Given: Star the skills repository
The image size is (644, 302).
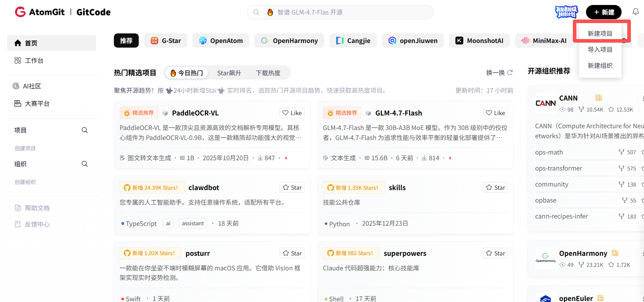Looking at the screenshot, I should [495, 188].
